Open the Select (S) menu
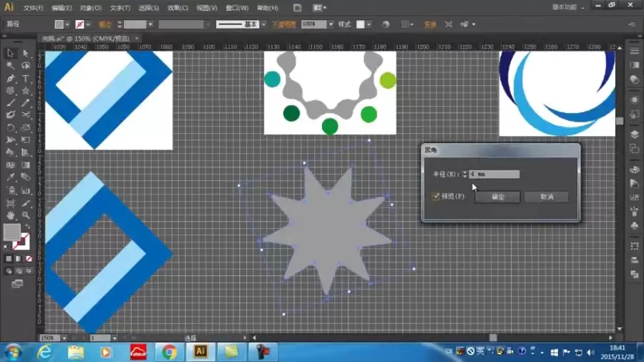The width and height of the screenshot is (644, 362). (x=149, y=8)
